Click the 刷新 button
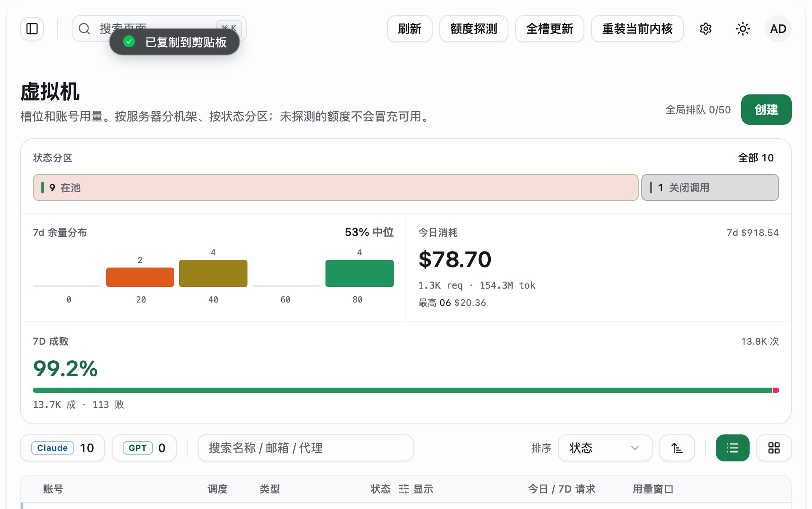 (410, 29)
